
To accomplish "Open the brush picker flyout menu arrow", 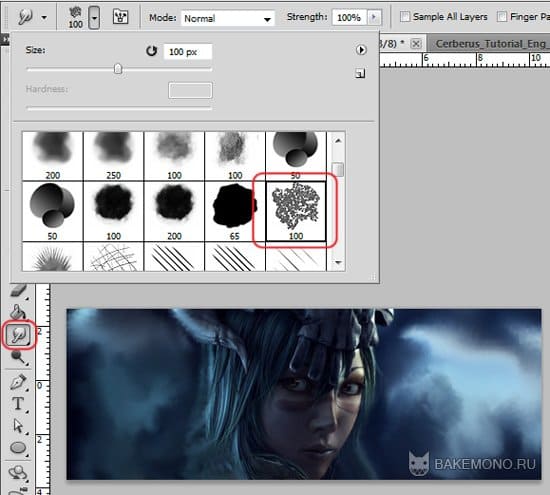I will pyautogui.click(x=361, y=50).
